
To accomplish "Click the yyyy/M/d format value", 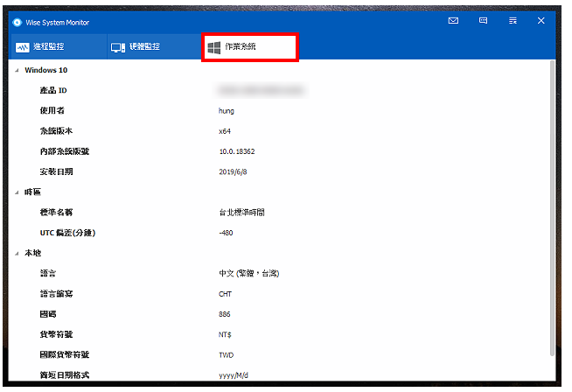I will [x=234, y=375].
